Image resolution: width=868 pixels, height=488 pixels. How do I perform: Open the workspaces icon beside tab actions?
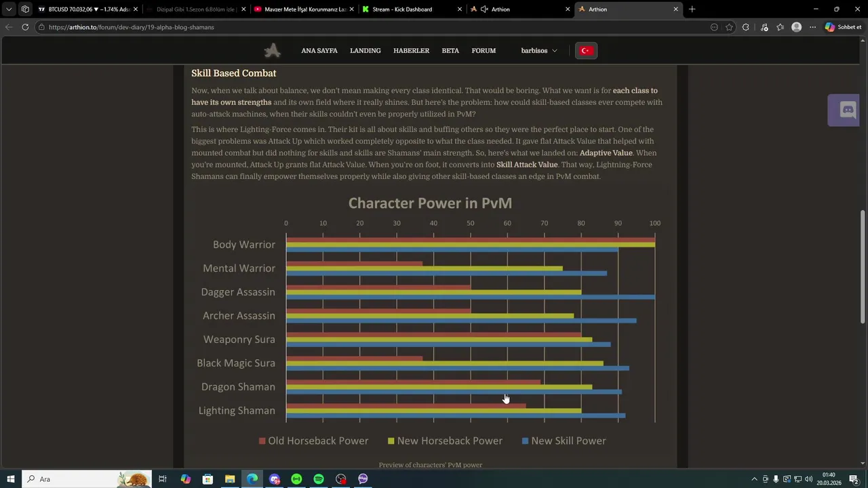tap(25, 9)
